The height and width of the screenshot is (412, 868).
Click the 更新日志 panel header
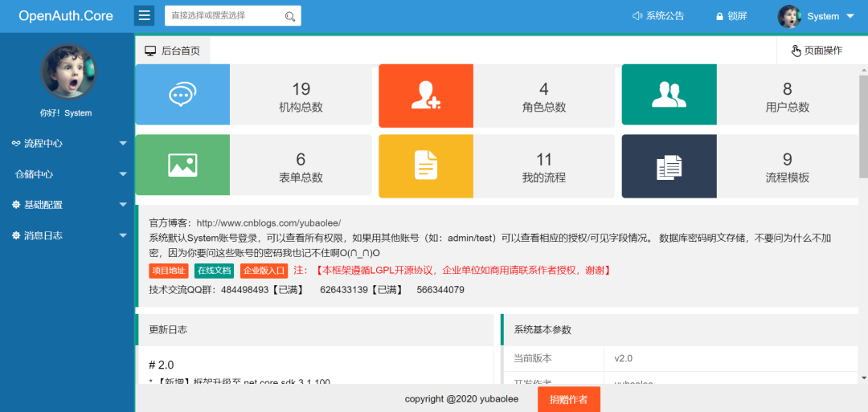tap(314, 329)
